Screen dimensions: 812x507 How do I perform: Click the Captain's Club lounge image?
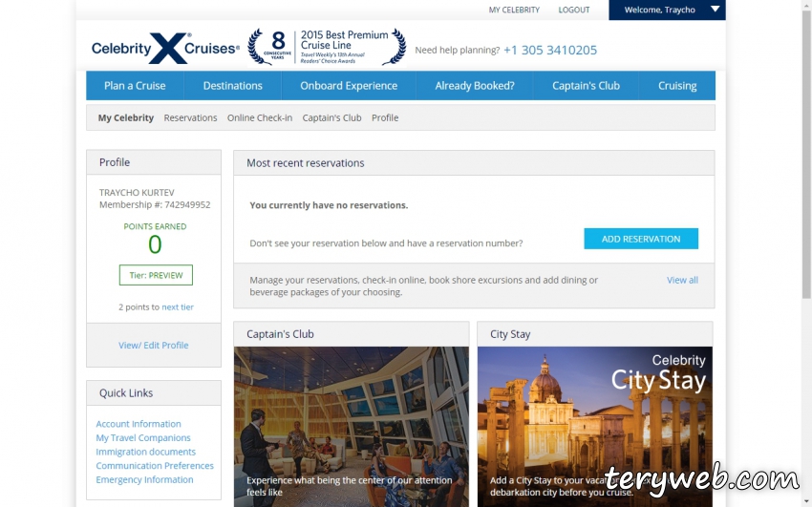(x=352, y=427)
